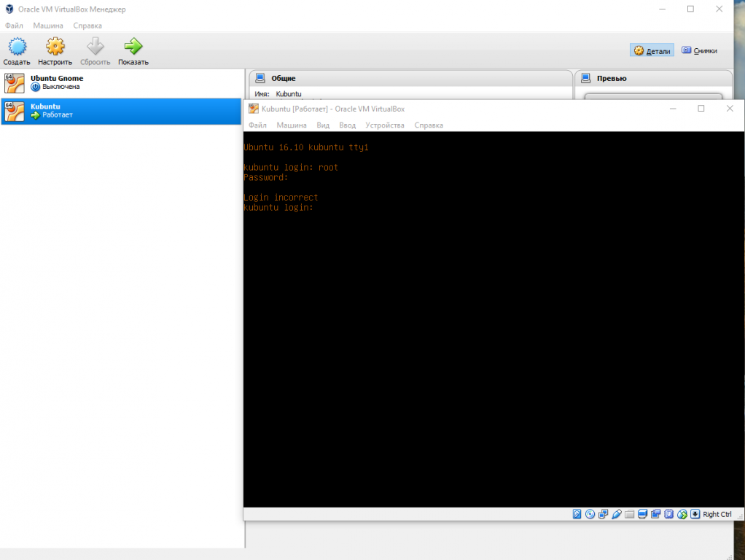Open Машина menu in Kubuntu VM window
745x560 pixels.
pyautogui.click(x=292, y=125)
